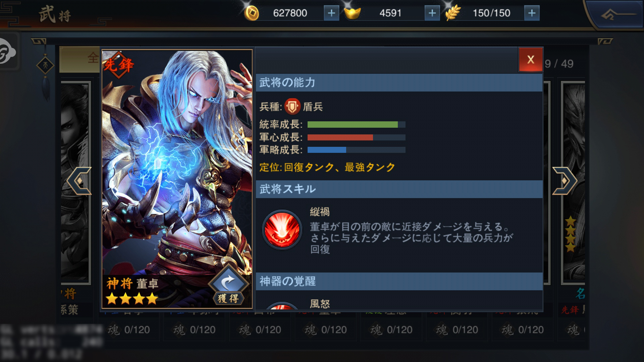Click the gold coin currency icon
The height and width of the screenshot is (362, 644).
(x=252, y=13)
